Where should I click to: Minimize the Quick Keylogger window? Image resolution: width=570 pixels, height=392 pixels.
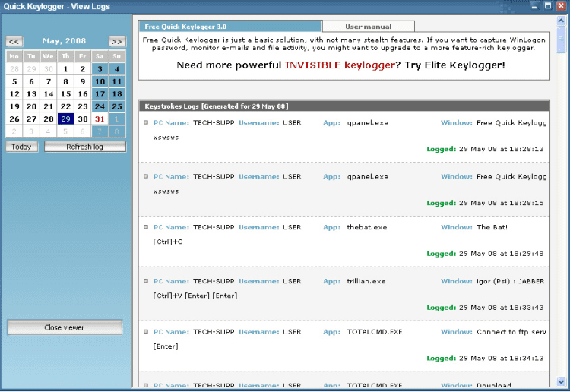pos(534,6)
